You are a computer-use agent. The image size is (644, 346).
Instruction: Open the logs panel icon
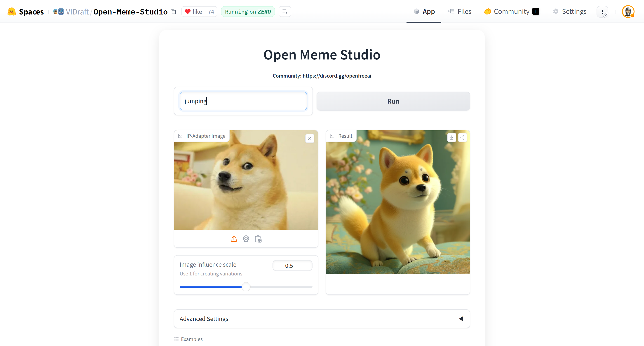[285, 12]
